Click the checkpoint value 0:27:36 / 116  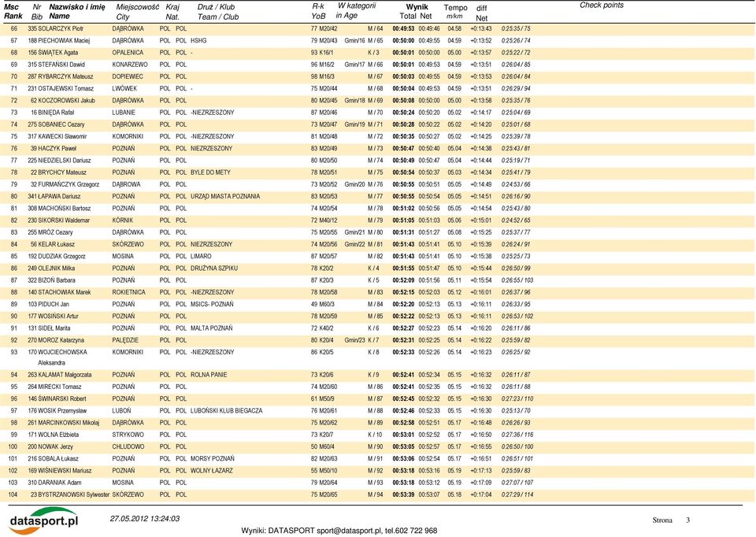[517, 435]
